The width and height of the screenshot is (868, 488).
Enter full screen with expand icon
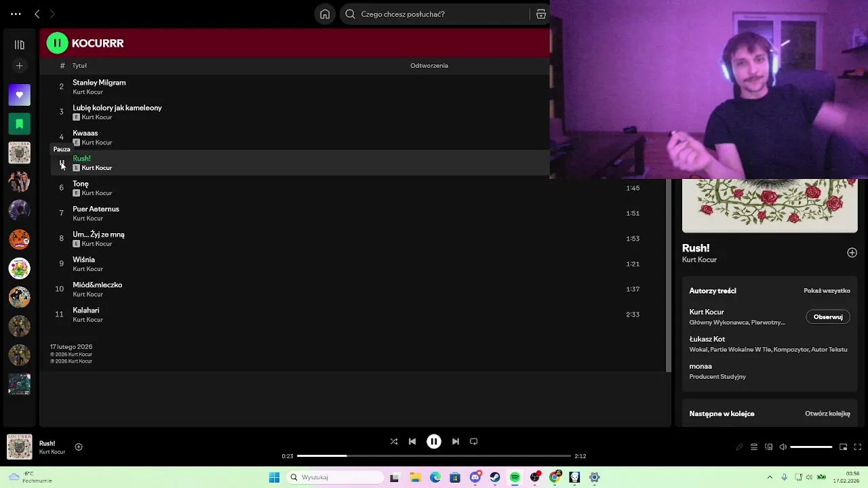(x=857, y=447)
